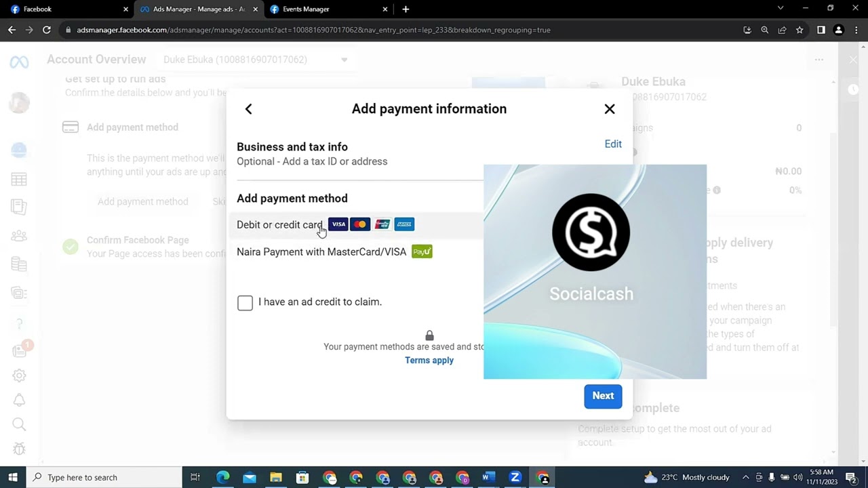Go back in the payment information dialog
This screenshot has height=488, width=868.
click(x=248, y=109)
